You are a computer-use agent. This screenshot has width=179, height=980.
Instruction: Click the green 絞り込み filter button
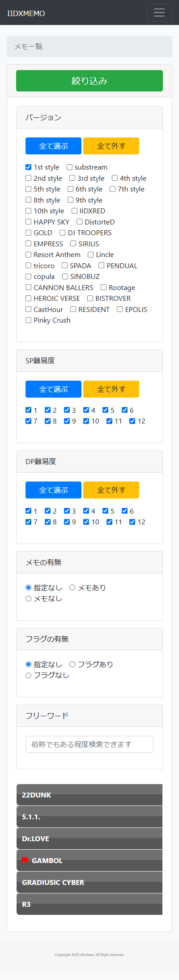coord(89,81)
